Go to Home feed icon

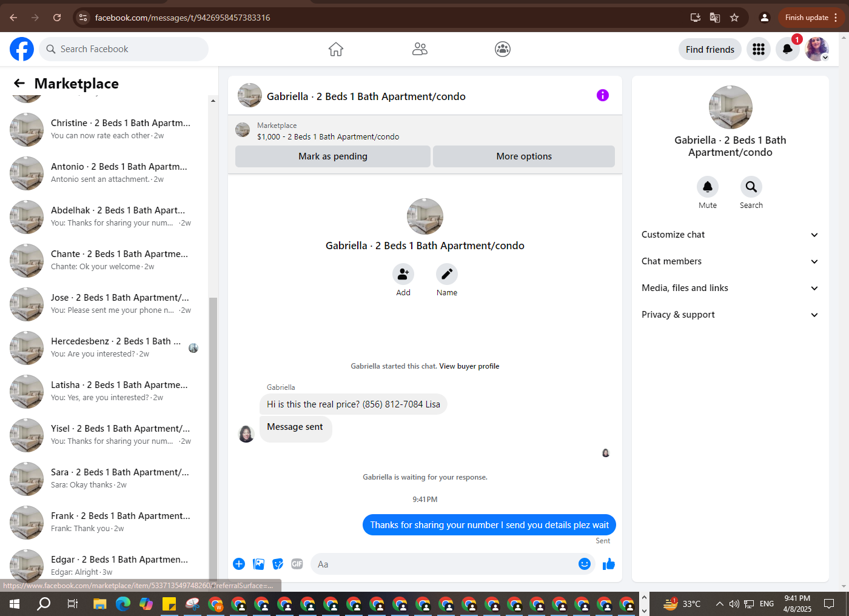point(336,49)
